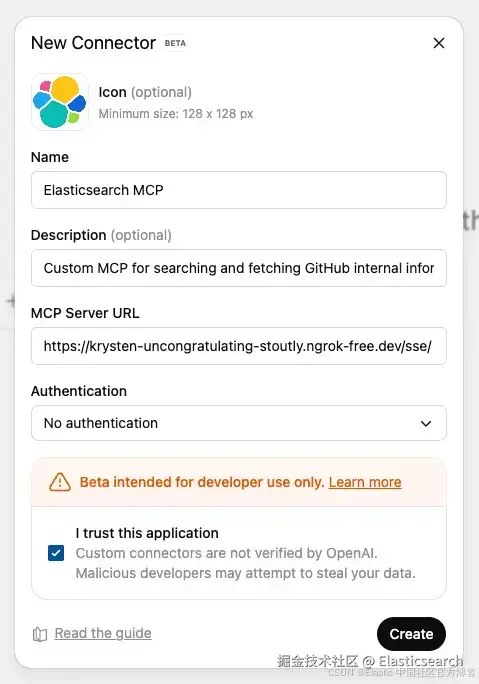
Task: Click into the Description input field
Action: (x=239, y=268)
